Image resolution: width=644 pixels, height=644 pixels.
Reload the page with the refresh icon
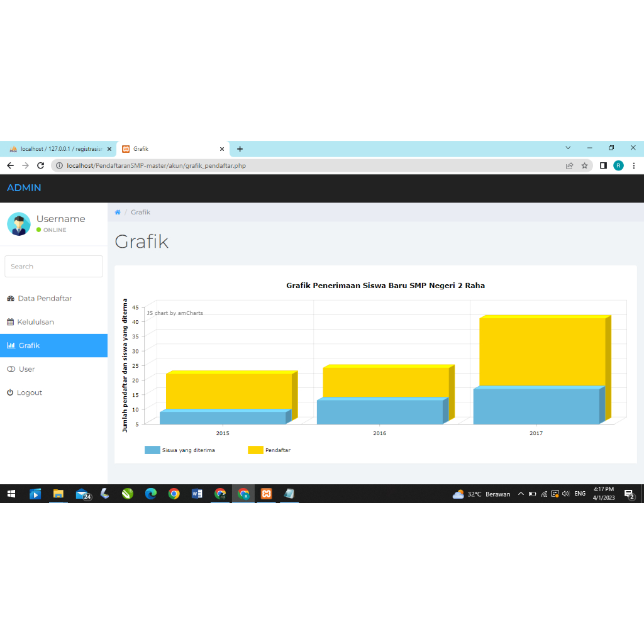point(41,166)
